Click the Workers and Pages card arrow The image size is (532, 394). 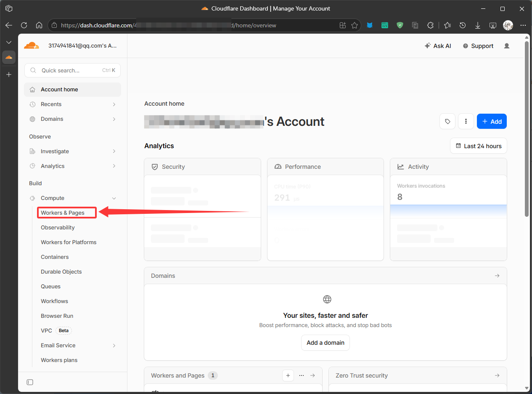tap(312, 375)
